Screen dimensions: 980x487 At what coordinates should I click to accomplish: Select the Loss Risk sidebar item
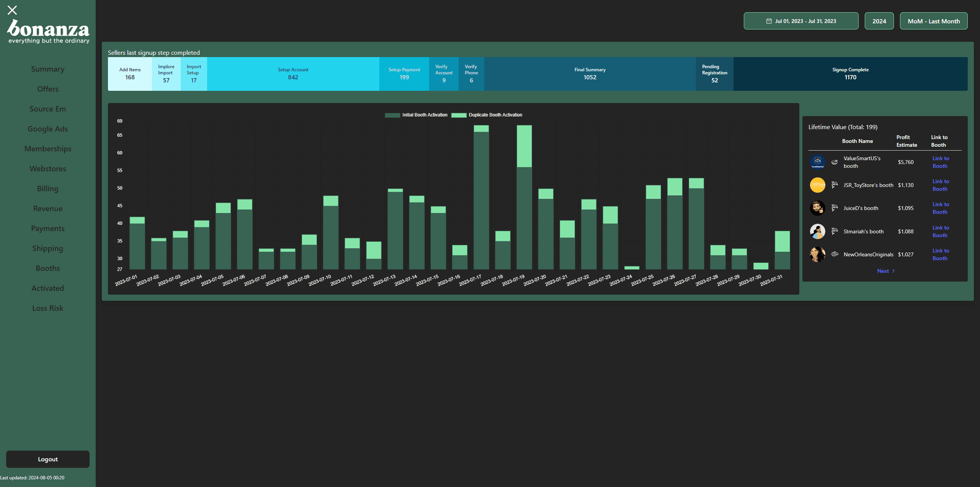pos(47,307)
